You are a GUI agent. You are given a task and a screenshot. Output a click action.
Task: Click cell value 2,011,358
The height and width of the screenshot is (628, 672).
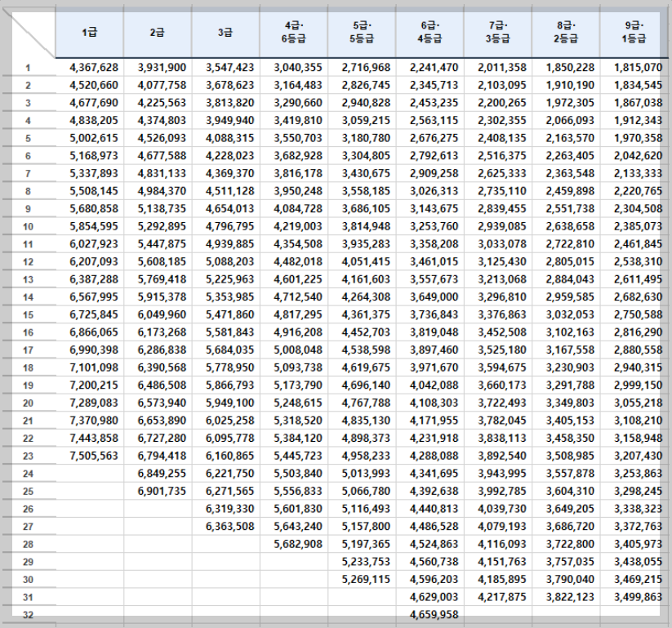tap(502, 67)
